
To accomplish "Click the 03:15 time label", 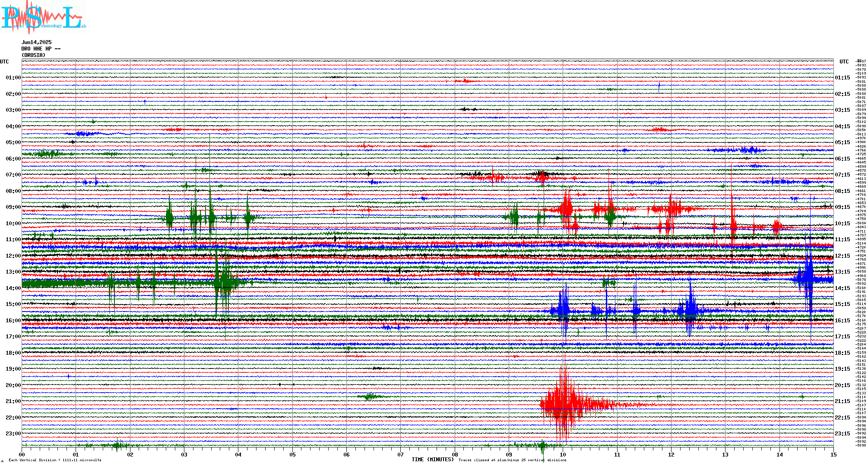I will coord(843,110).
